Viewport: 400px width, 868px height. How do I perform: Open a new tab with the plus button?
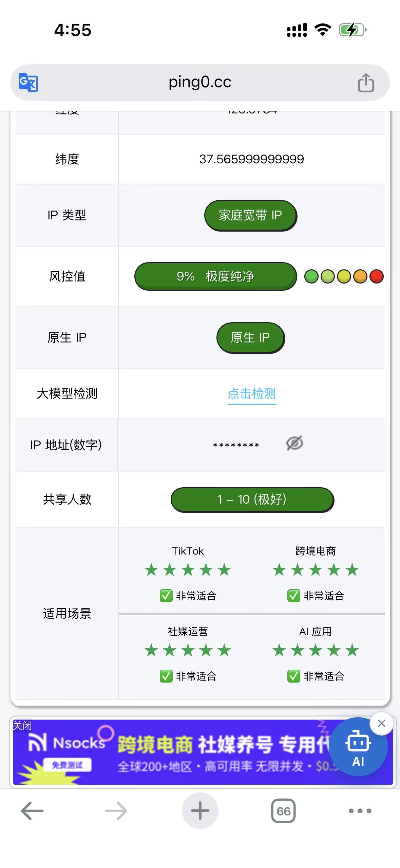click(x=200, y=811)
